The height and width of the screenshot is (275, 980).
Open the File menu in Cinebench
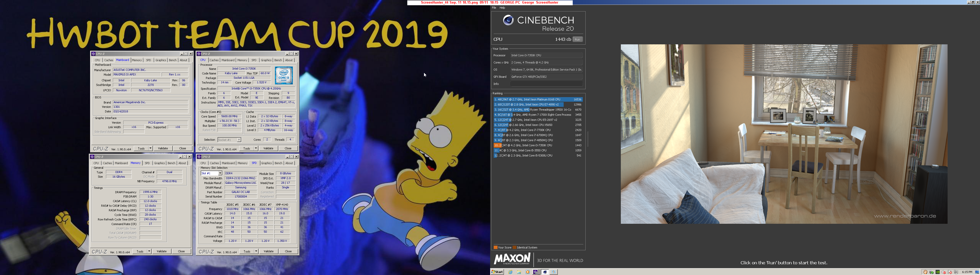point(494,8)
